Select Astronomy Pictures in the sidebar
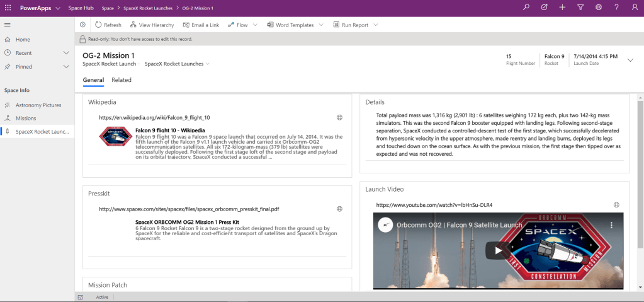This screenshot has width=644, height=302. 38,105
